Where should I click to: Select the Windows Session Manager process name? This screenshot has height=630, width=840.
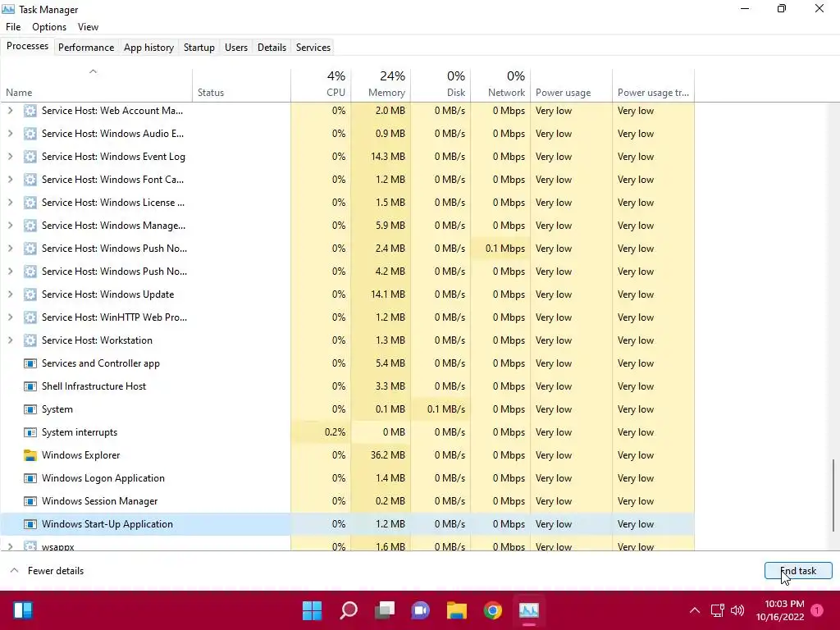[99, 501]
